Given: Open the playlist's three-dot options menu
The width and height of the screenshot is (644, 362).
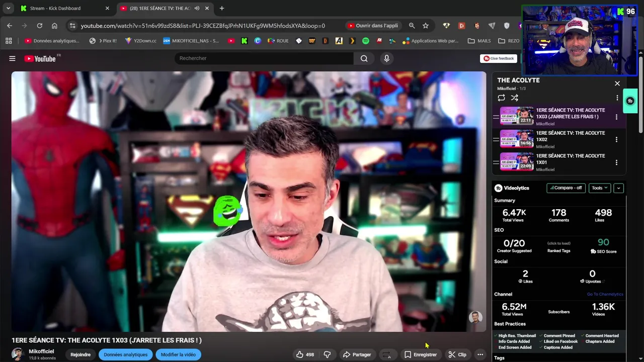Looking at the screenshot, I should tap(617, 98).
